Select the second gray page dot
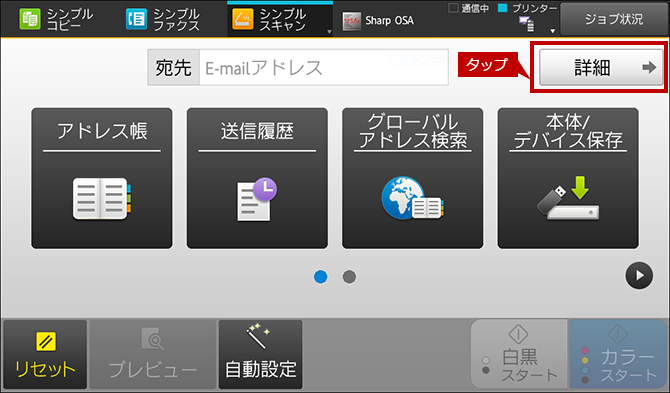 pos(349,277)
